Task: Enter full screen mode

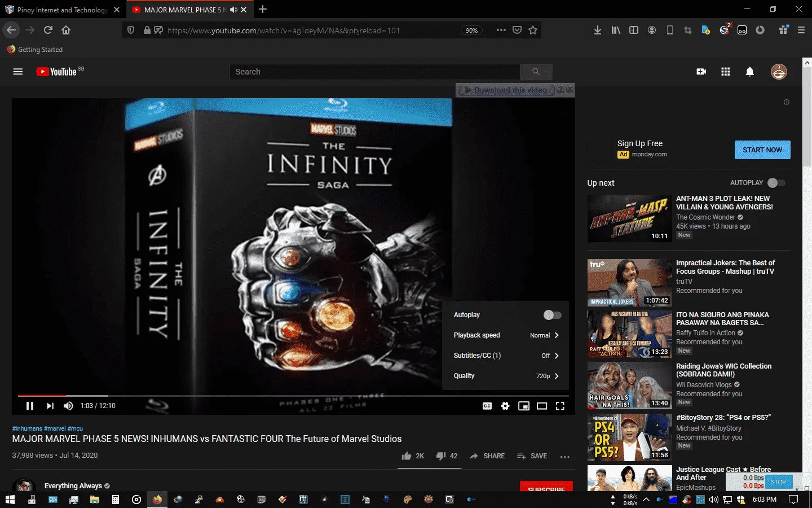Action: click(x=560, y=406)
